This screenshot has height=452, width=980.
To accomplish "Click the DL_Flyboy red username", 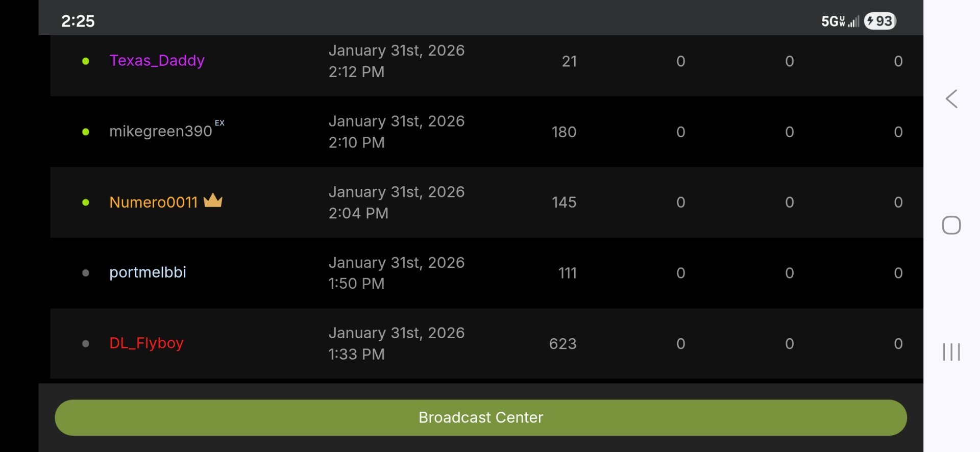I will [146, 343].
